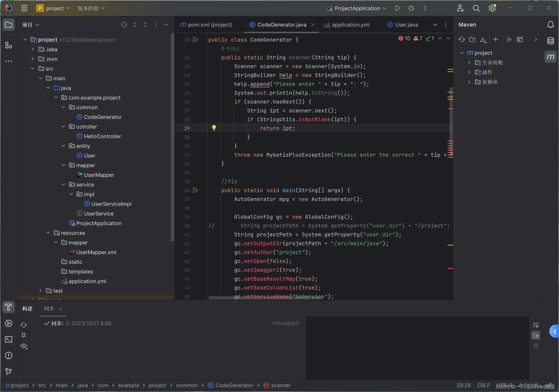This screenshot has width=559, height=392.
Task: Switch to the application.yml tab
Action: [x=350, y=25]
